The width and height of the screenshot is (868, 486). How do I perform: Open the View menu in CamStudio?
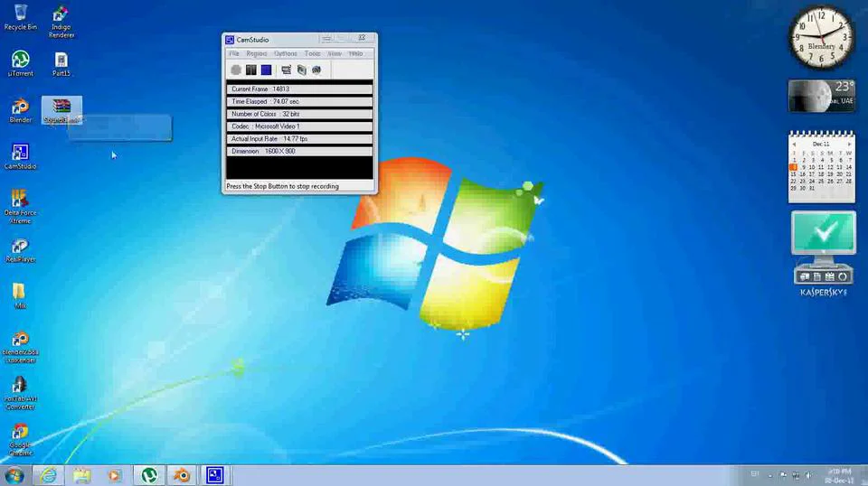click(x=335, y=53)
